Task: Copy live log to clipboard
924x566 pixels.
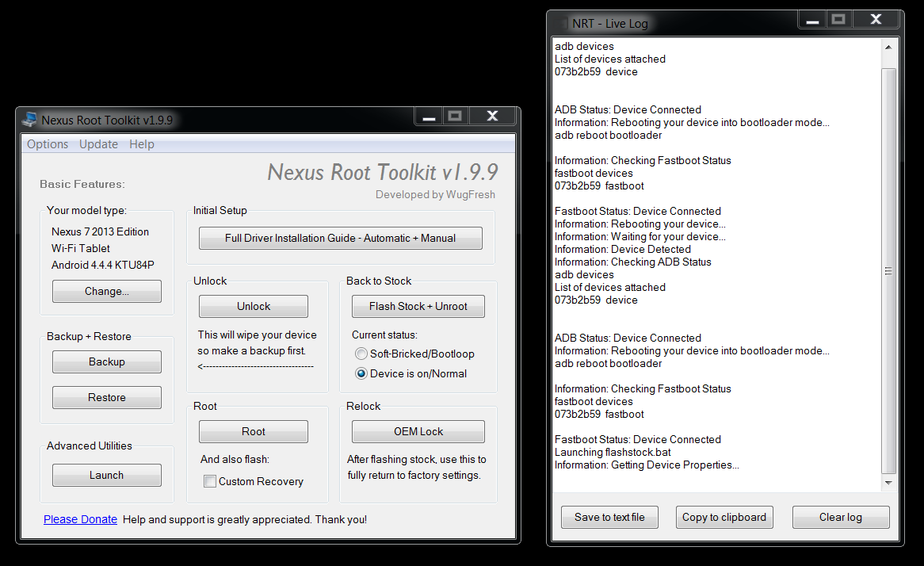Action: (724, 517)
